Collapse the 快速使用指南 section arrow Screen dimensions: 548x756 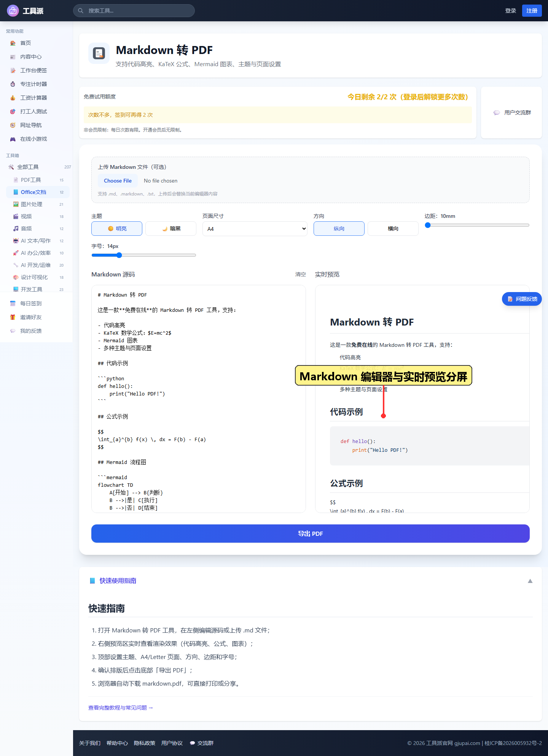(x=530, y=581)
